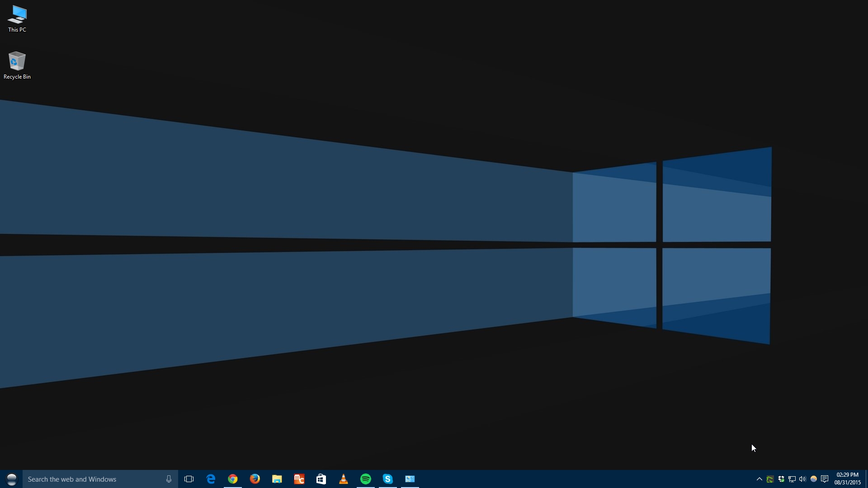Select the Recycle Bin desktop icon
This screenshot has width=868, height=488.
[x=17, y=66]
